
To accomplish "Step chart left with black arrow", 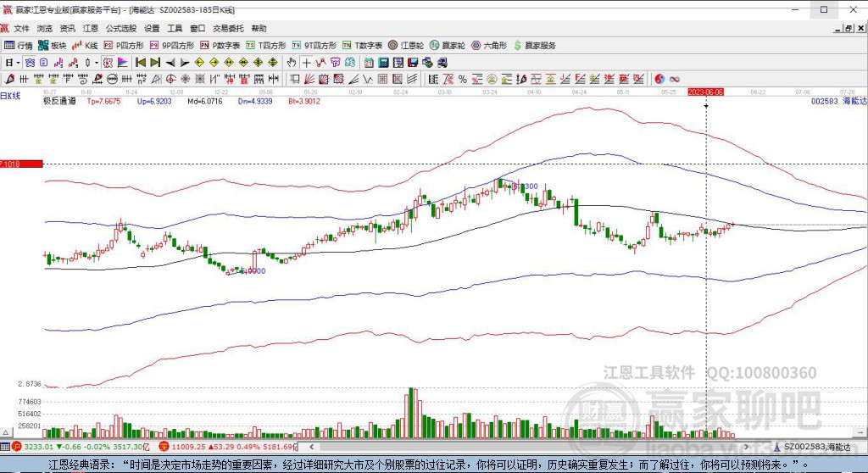I will (x=170, y=63).
